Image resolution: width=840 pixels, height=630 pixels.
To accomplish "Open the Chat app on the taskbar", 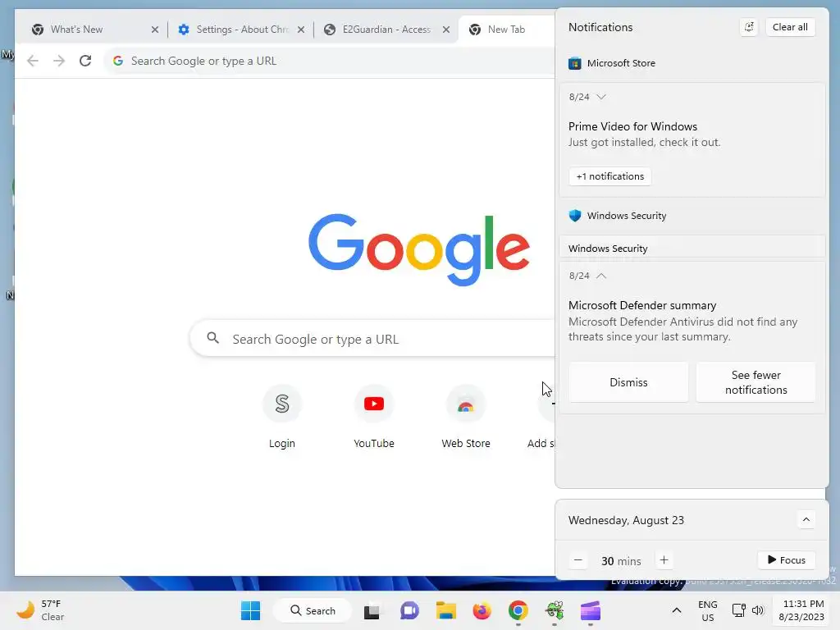I will pos(410,610).
